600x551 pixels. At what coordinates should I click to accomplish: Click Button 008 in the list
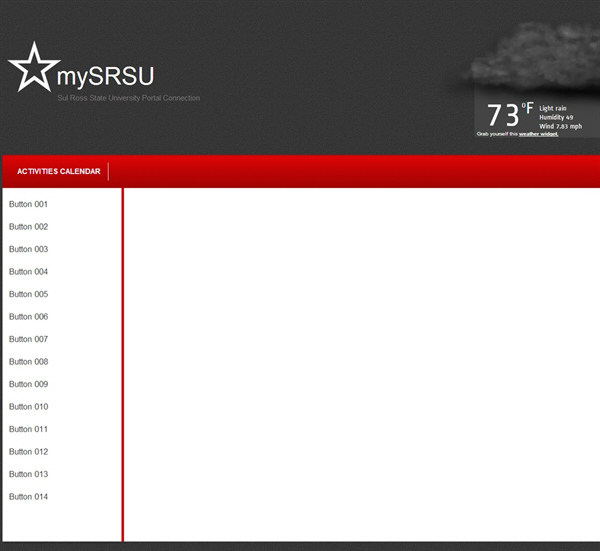29,362
